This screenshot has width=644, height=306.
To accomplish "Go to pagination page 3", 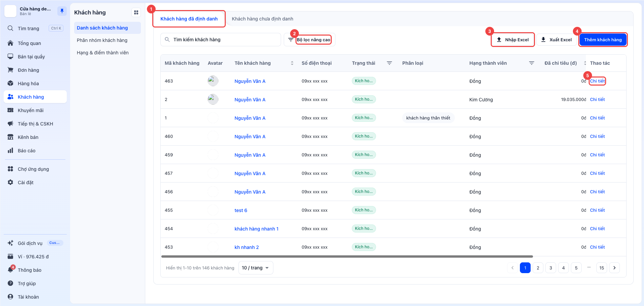I will tap(551, 268).
